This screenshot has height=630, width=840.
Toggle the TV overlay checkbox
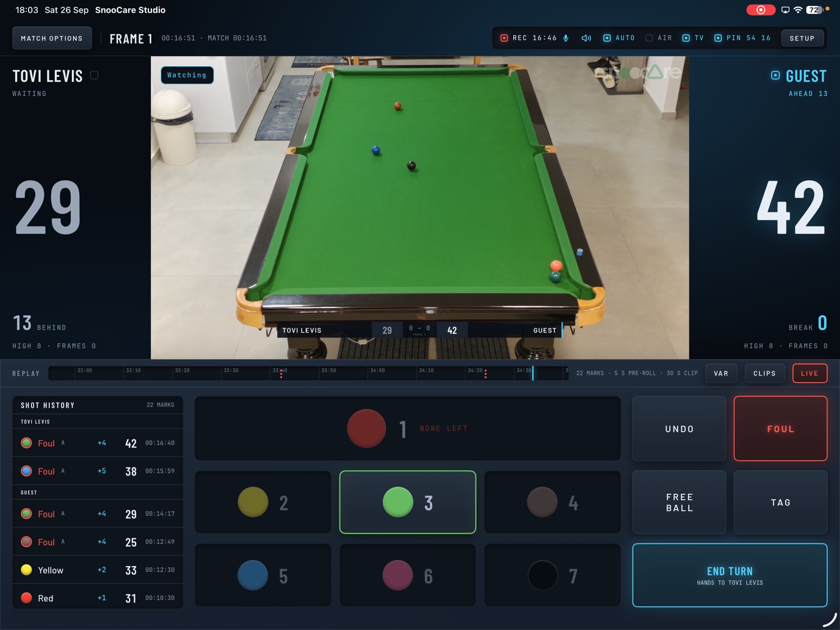coord(686,38)
